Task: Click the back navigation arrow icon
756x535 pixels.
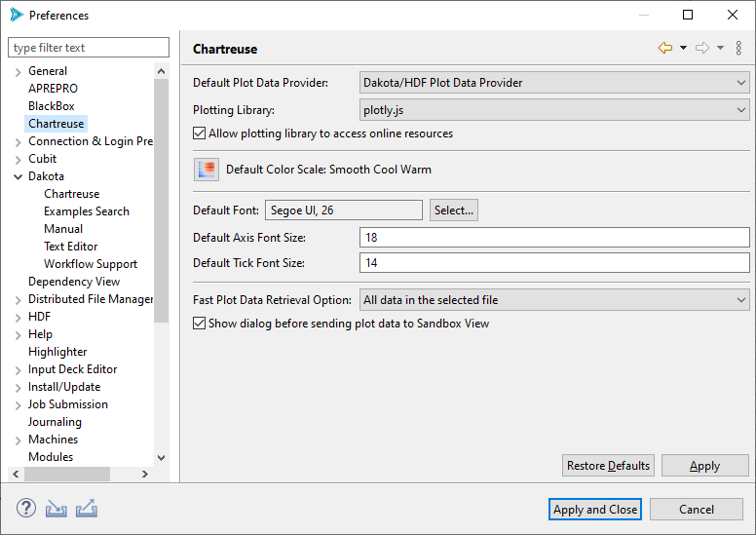Action: (x=665, y=48)
